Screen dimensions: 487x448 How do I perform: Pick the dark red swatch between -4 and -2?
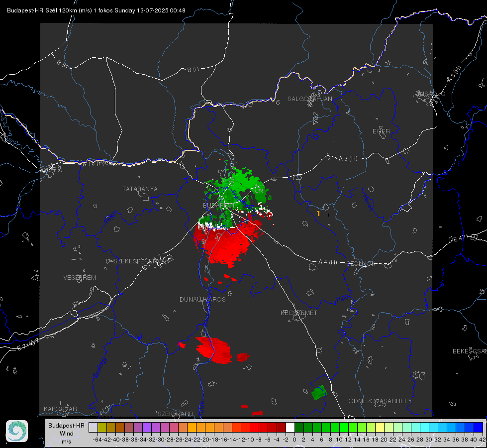point(281,428)
